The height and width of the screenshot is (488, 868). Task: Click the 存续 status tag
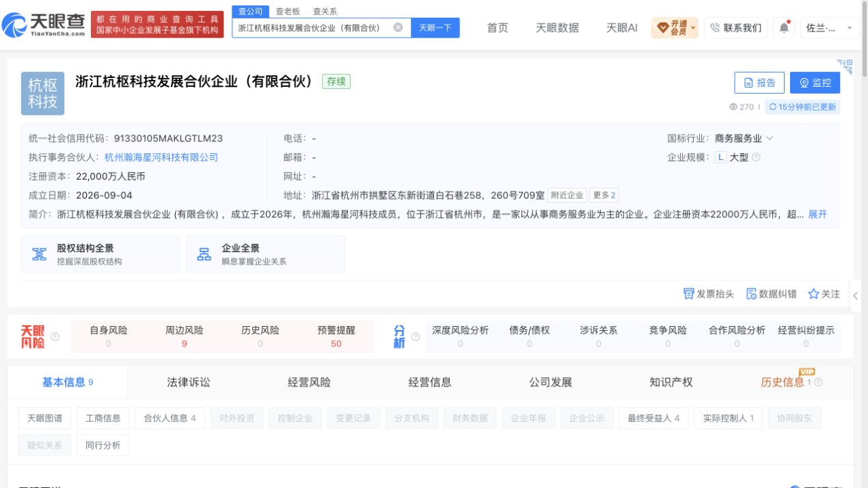pyautogui.click(x=336, y=81)
